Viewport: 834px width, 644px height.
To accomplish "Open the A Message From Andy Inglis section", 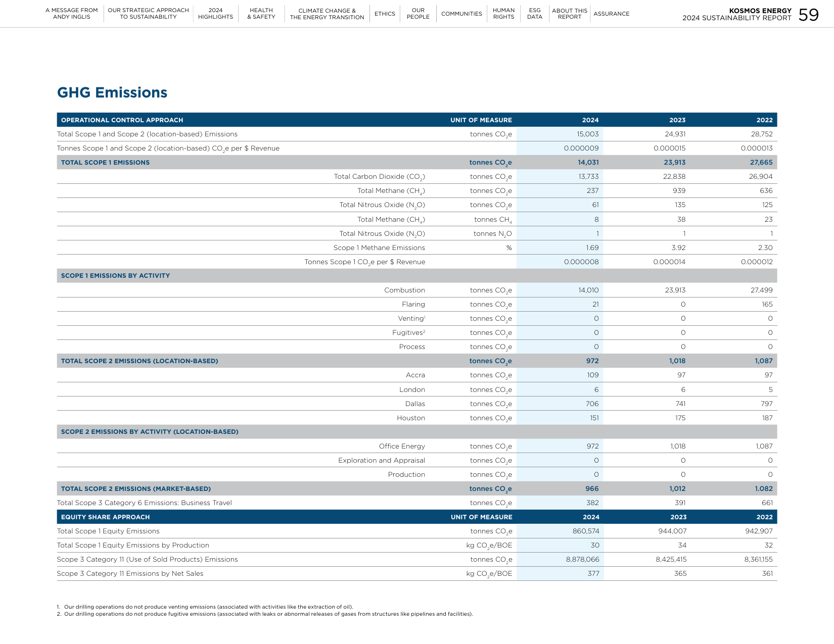I will [71, 14].
